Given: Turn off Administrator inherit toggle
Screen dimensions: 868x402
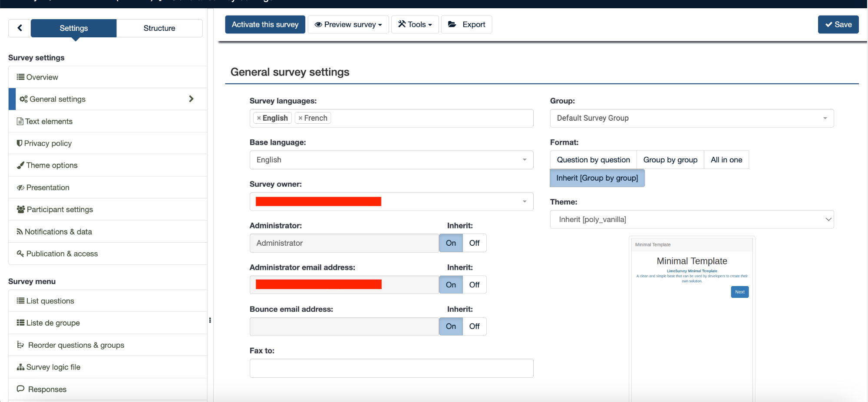Looking at the screenshot, I should coord(474,243).
